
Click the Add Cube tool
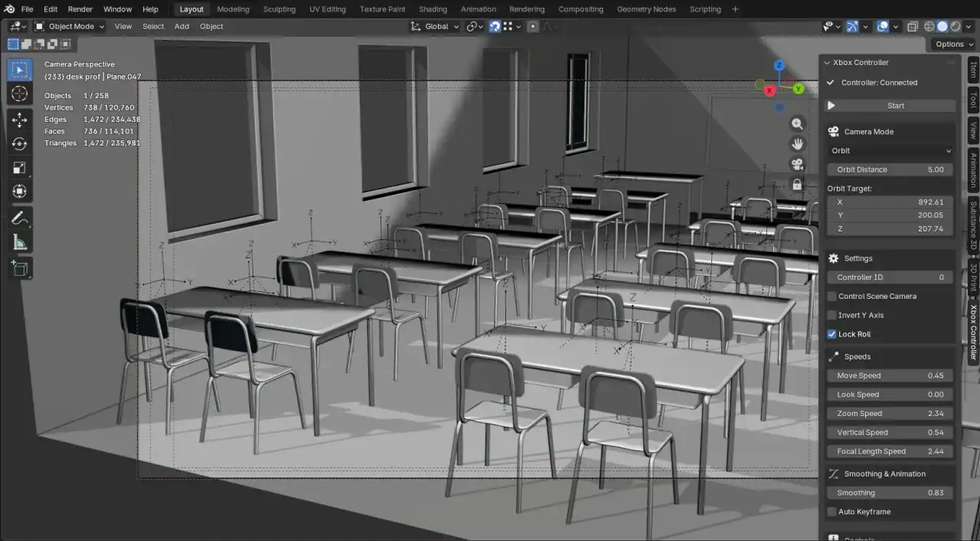tap(20, 267)
